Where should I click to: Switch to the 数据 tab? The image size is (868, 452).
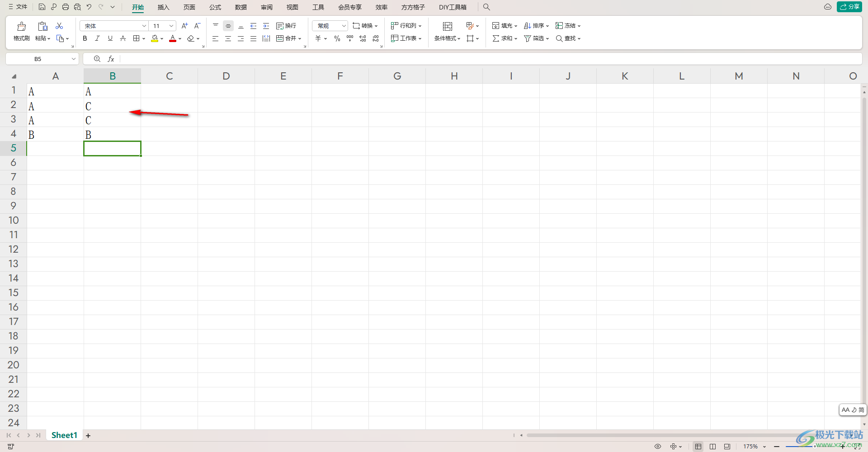coord(241,7)
